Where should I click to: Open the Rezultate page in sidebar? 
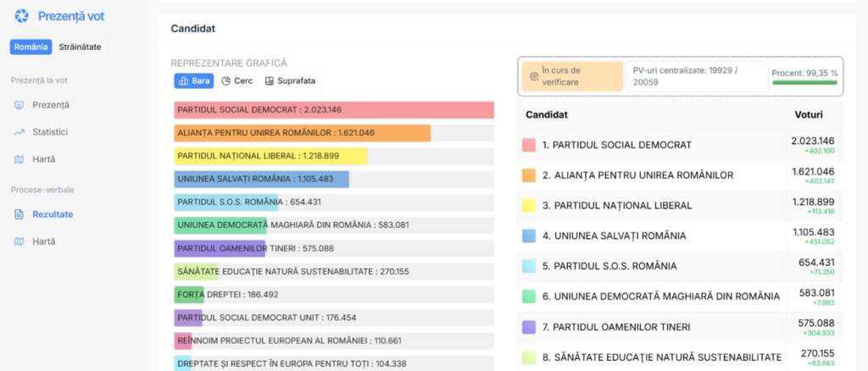coord(53,214)
